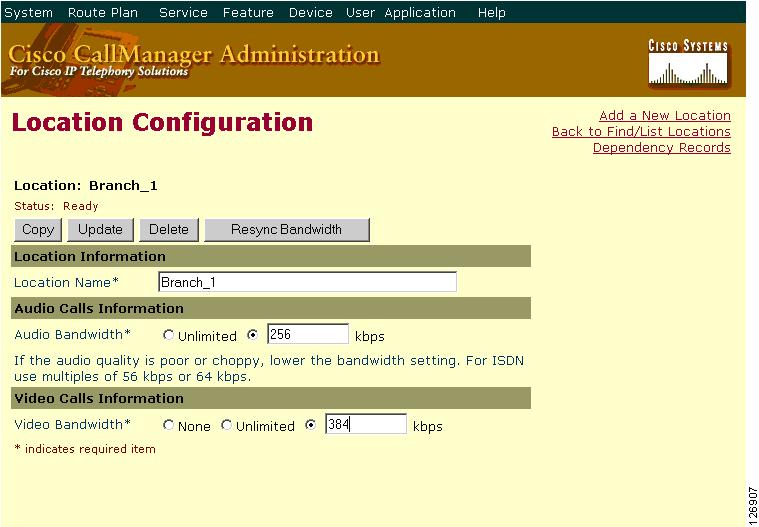
Task: Open the Help menu
Action: coord(491,13)
